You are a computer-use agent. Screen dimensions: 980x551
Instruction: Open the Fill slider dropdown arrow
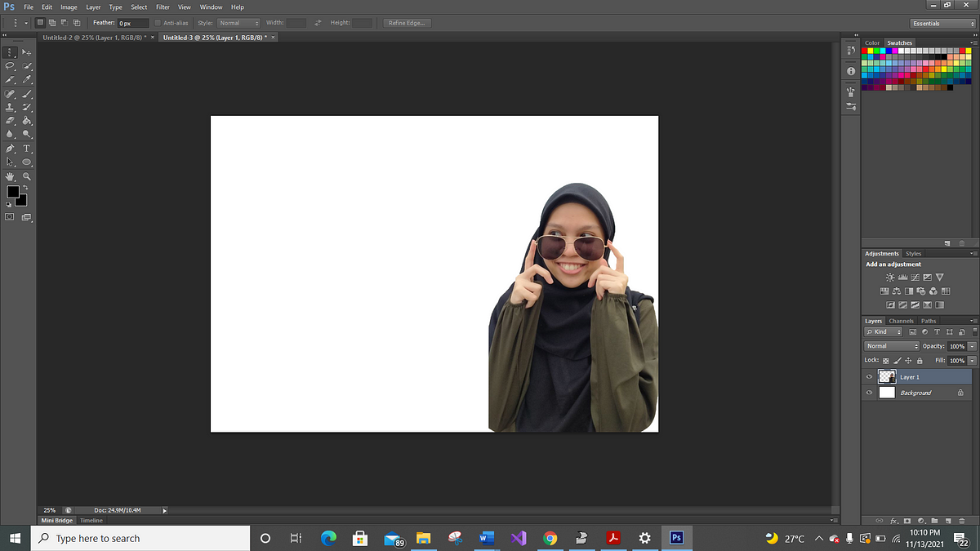972,360
